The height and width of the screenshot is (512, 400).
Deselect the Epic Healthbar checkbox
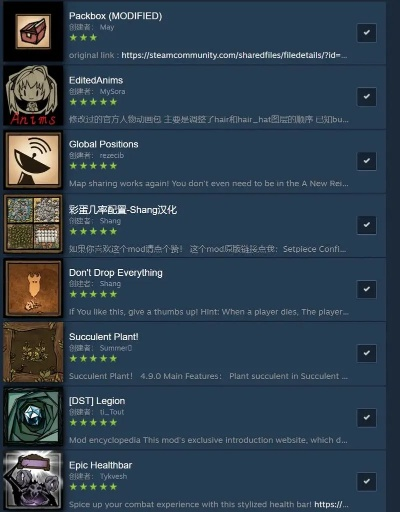tap(367, 481)
